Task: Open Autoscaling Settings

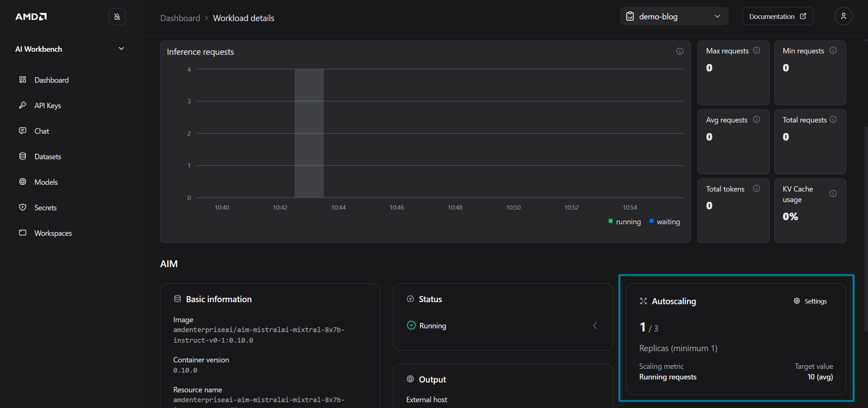Action: point(810,301)
